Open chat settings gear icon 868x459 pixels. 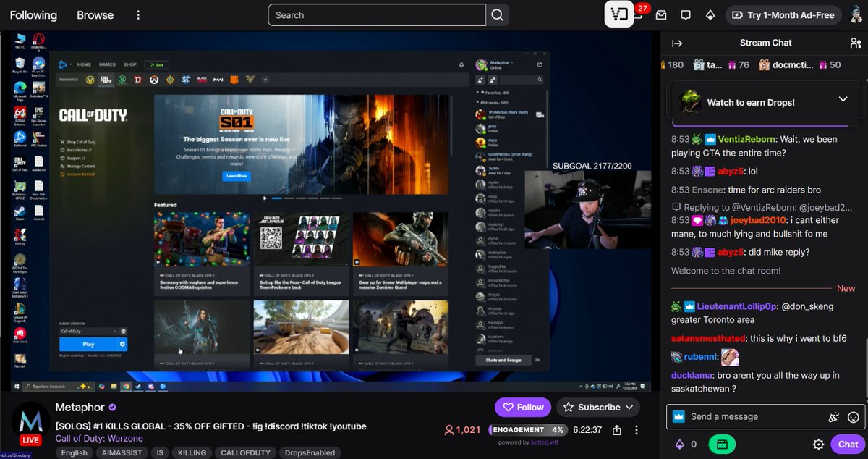click(x=819, y=444)
